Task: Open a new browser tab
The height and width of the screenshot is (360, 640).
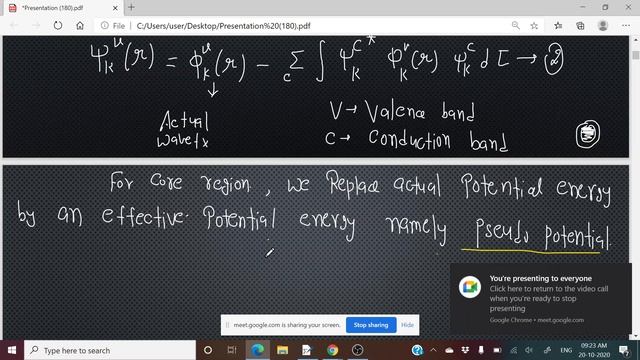Action: [x=131, y=7]
